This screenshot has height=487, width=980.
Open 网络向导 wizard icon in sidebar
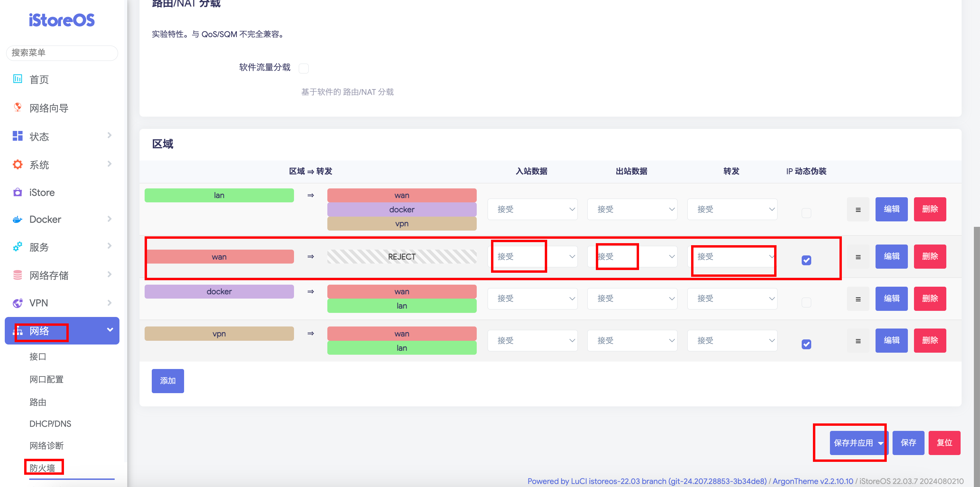[17, 107]
